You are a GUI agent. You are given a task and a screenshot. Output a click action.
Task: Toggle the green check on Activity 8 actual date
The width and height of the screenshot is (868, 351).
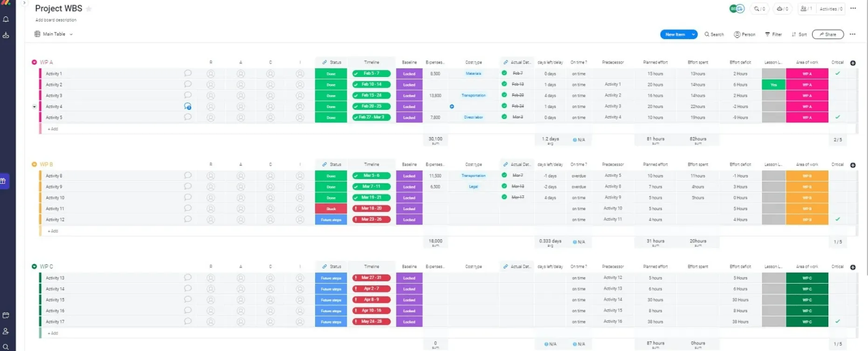point(504,175)
